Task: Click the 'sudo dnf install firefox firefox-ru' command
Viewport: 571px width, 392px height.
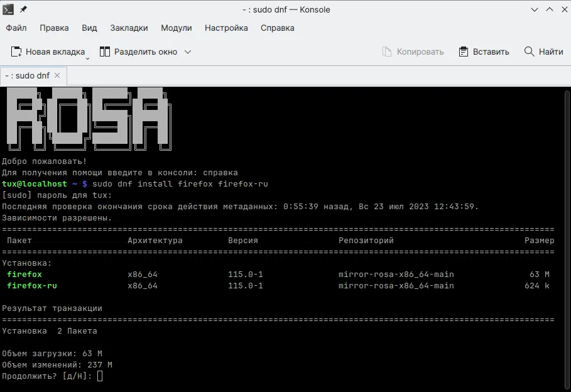Action: point(180,184)
